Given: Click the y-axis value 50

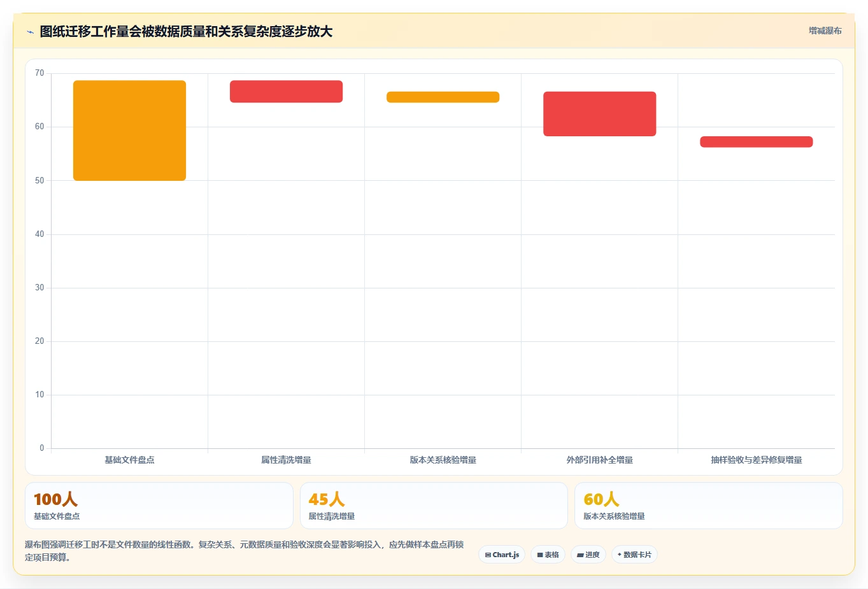Looking at the screenshot, I should pos(39,180).
